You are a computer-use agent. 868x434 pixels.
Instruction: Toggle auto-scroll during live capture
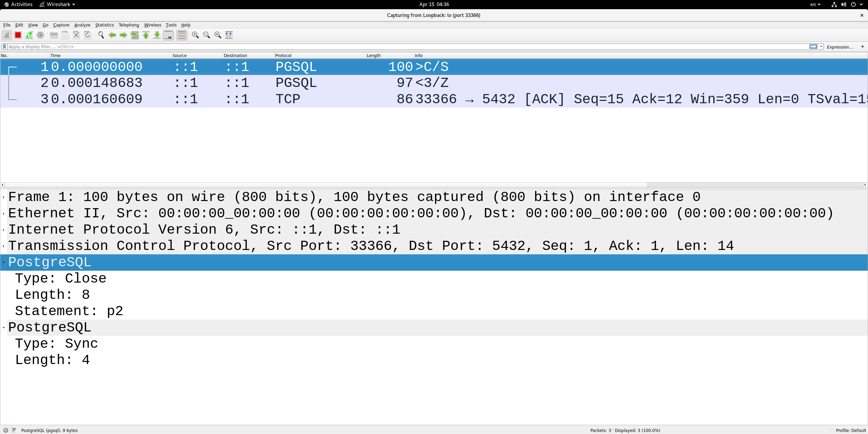pos(168,35)
